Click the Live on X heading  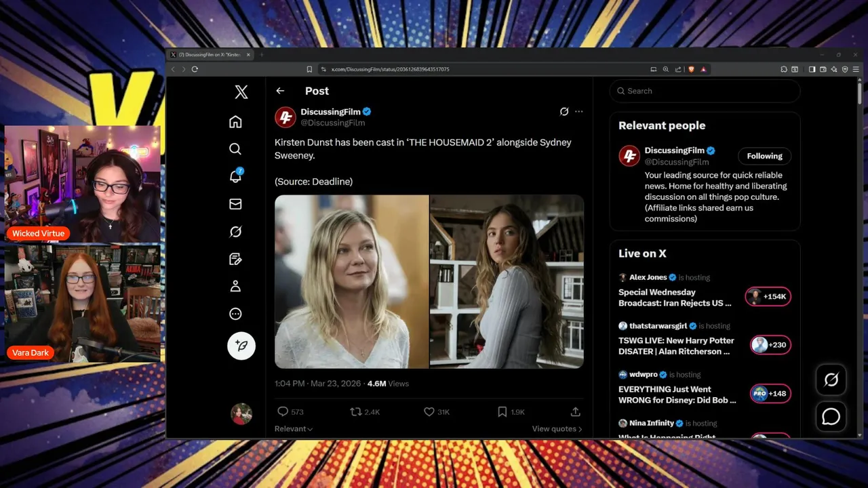tap(642, 253)
